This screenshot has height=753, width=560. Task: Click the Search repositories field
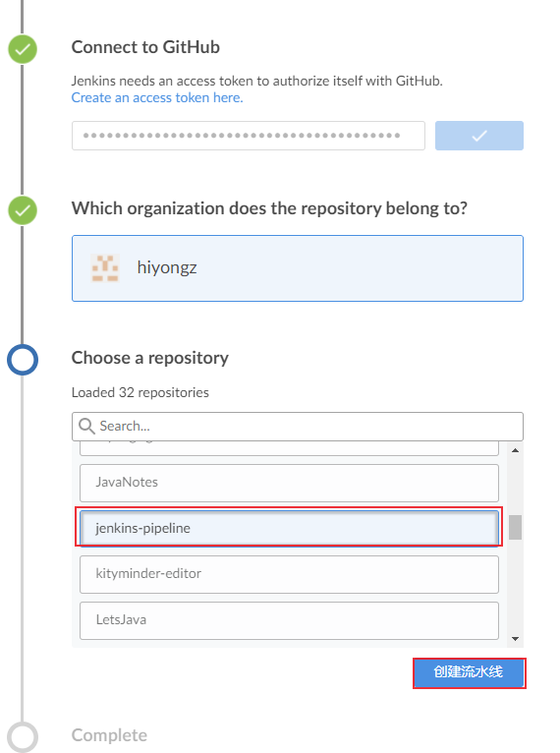(x=298, y=427)
